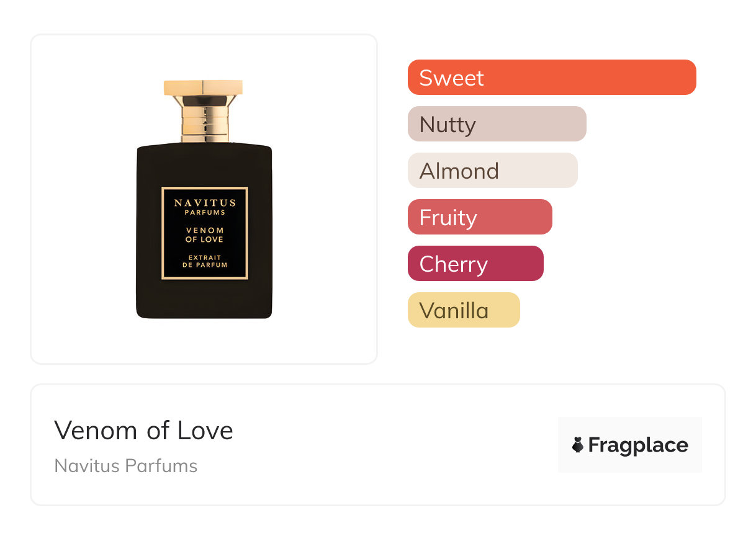Click NAVITUS text on the bottle label
The image size is (756, 536).
tap(204, 202)
